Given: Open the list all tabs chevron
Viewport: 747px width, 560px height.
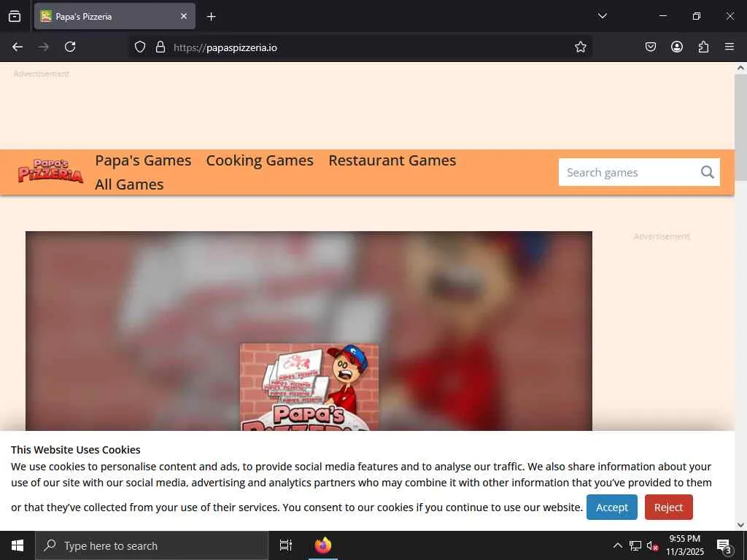Looking at the screenshot, I should [x=602, y=16].
